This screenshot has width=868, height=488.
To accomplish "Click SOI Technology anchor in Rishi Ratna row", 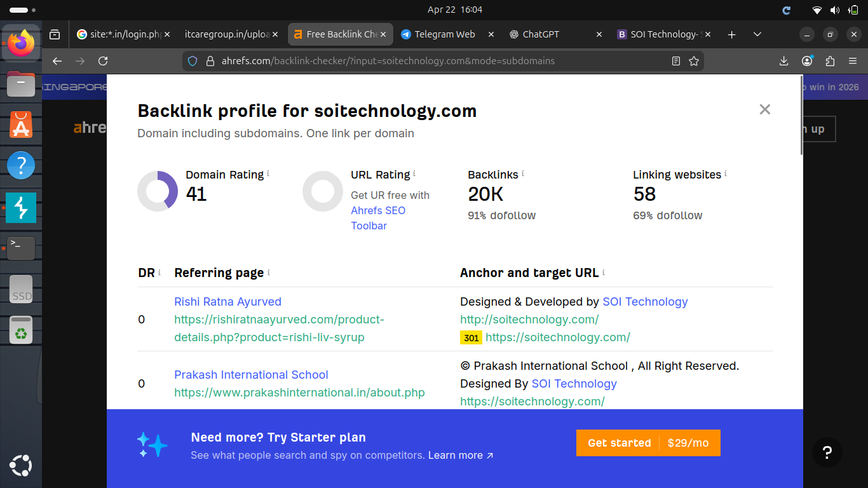I will 645,302.
